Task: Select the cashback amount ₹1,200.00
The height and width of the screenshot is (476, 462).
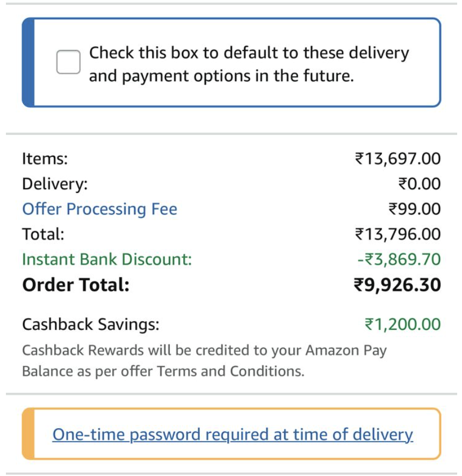Action: (402, 324)
